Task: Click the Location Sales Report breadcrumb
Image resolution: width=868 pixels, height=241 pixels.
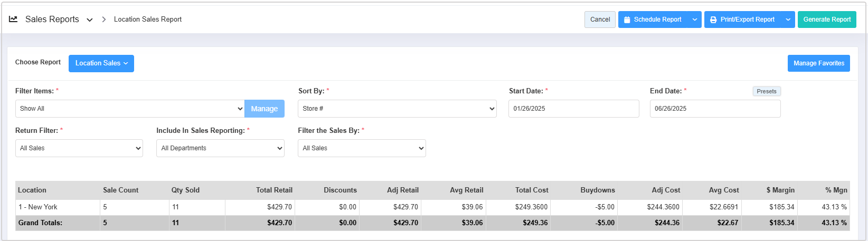Action: pyautogui.click(x=148, y=20)
